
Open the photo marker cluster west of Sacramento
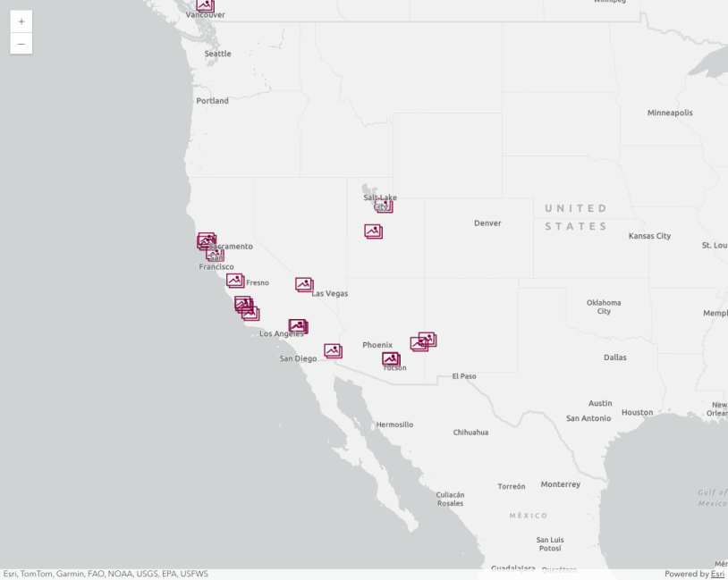[206, 241]
